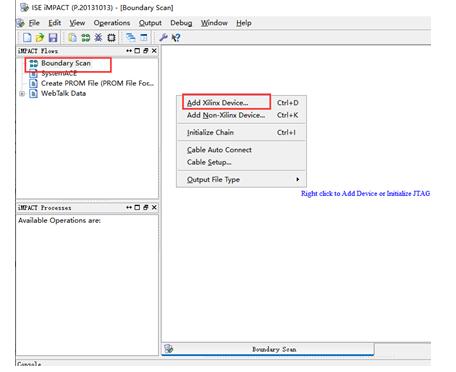Open the Operations menu

point(112,23)
